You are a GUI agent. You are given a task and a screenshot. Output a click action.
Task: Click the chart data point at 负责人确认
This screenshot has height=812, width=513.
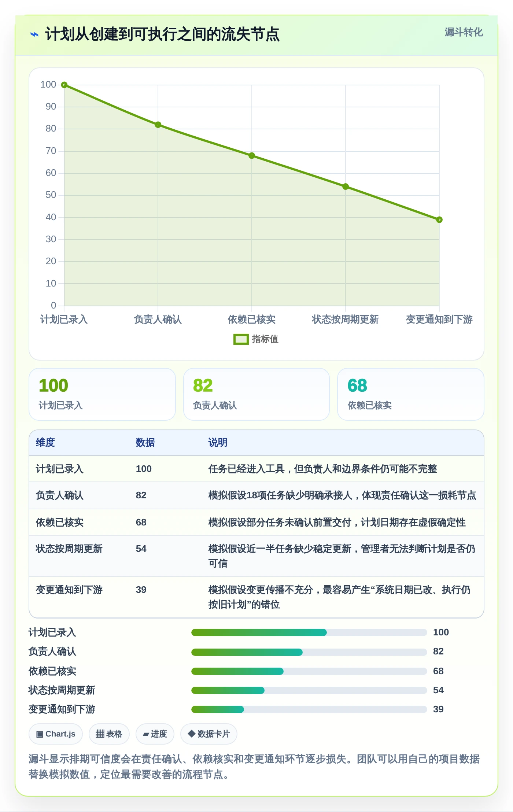coord(158,125)
